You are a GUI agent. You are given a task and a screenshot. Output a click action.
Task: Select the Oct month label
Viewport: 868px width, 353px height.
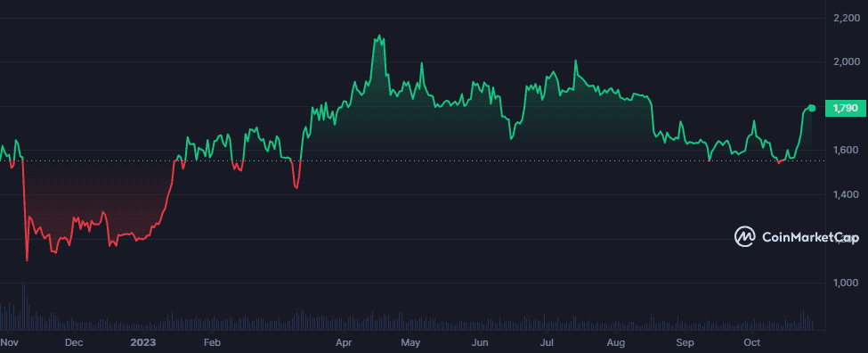[x=751, y=342]
